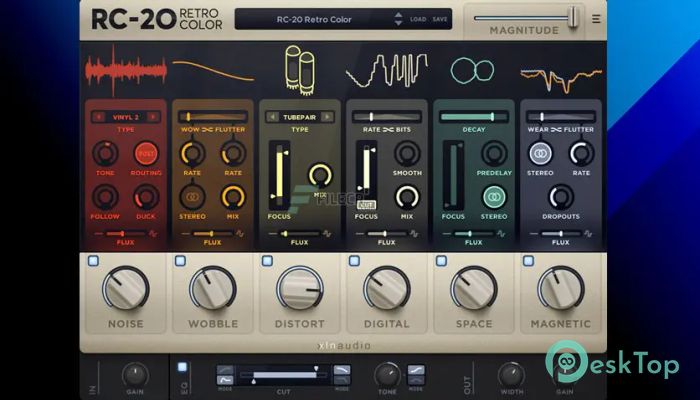This screenshot has height=400, width=700.
Task: Click the Digital Smooth knob
Action: click(x=407, y=154)
